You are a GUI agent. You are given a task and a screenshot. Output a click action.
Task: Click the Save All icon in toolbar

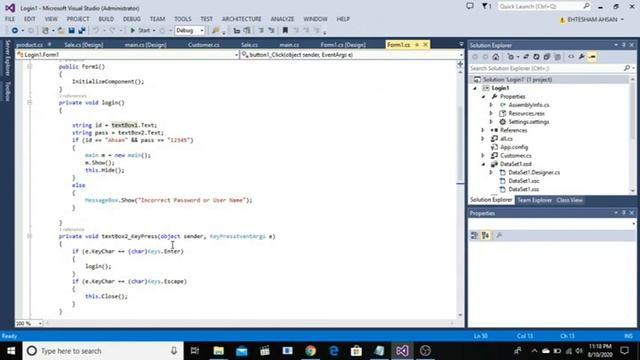point(82,31)
